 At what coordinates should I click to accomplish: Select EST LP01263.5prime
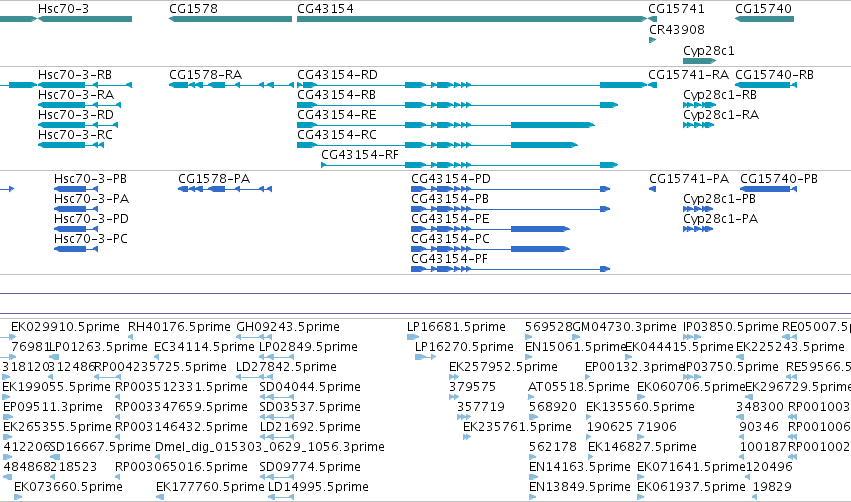pos(98,347)
